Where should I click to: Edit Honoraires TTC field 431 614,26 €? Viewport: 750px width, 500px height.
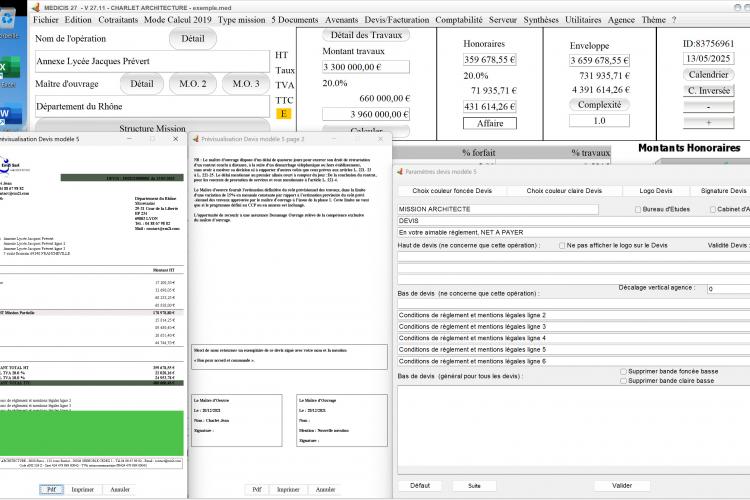[x=490, y=107]
